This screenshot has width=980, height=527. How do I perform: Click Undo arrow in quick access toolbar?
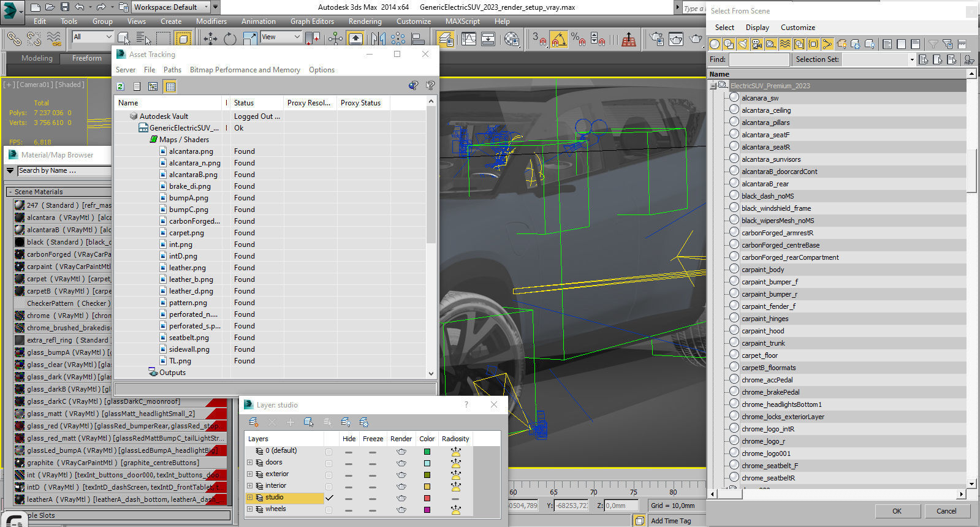tap(80, 7)
